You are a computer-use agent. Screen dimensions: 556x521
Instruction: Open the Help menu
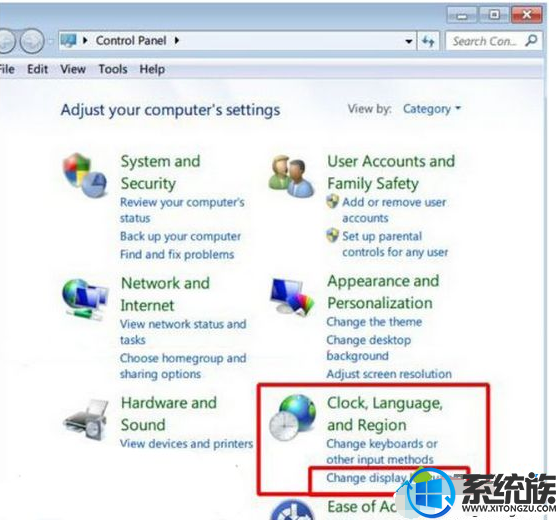[152, 69]
